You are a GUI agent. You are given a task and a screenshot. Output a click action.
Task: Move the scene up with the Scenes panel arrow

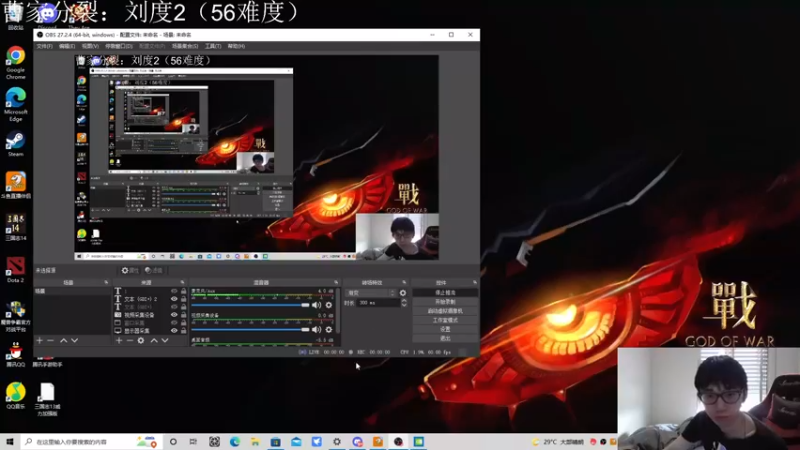click(x=64, y=340)
